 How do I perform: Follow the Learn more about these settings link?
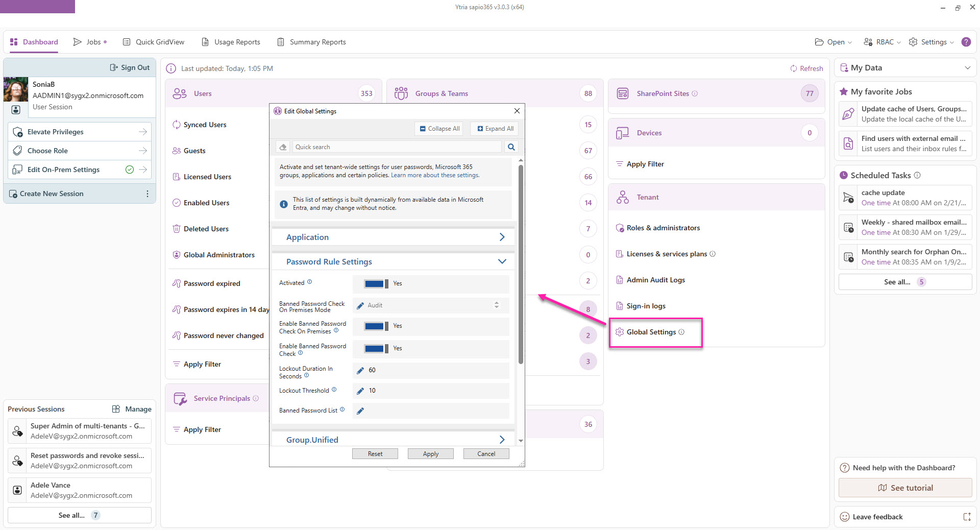(435, 175)
